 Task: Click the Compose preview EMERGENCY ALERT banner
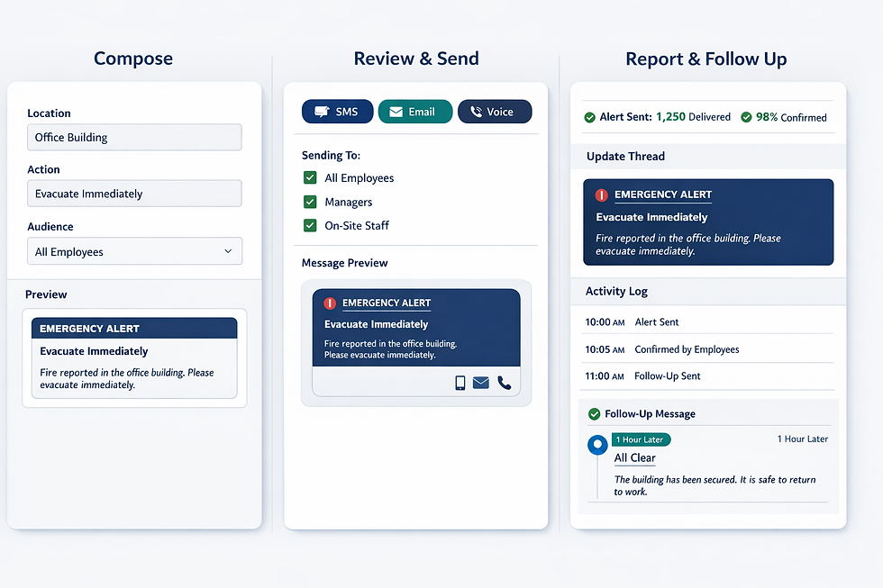[134, 328]
